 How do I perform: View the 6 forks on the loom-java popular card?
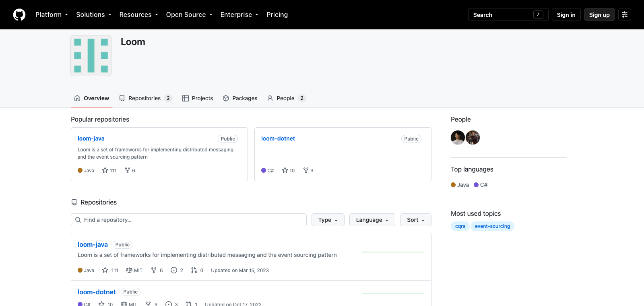(x=130, y=170)
